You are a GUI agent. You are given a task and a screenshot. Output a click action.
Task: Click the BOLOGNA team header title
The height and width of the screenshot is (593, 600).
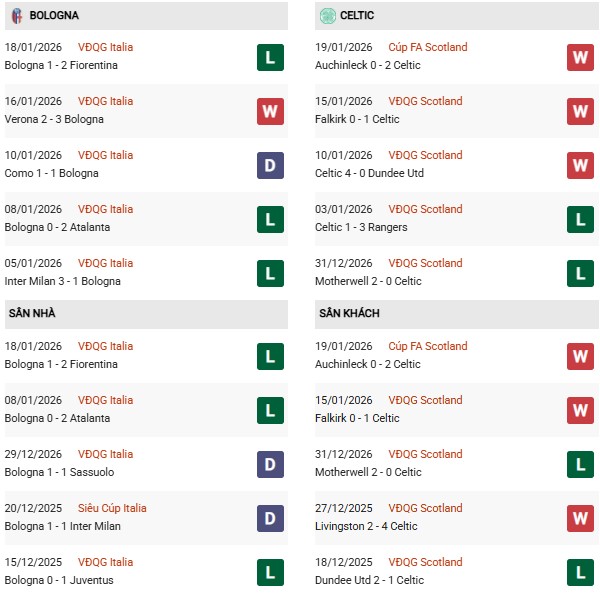[x=54, y=16]
